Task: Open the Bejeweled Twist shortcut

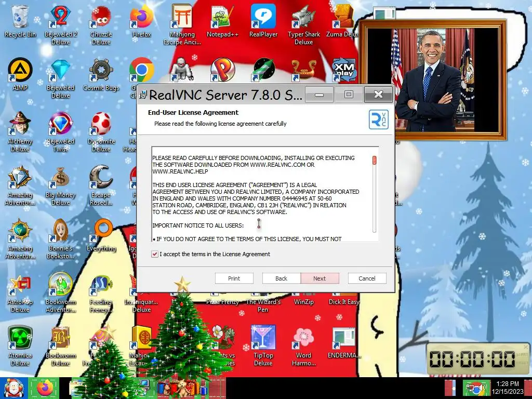Action: [60, 131]
